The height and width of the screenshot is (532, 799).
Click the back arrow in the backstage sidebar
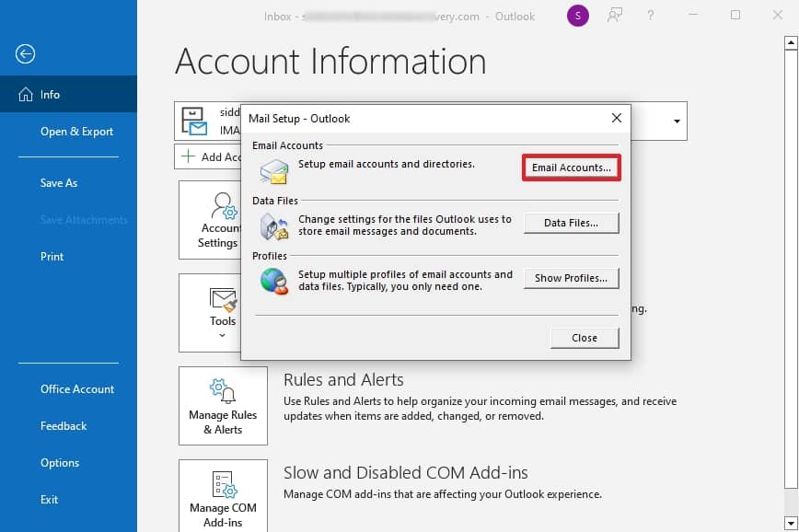(25, 53)
